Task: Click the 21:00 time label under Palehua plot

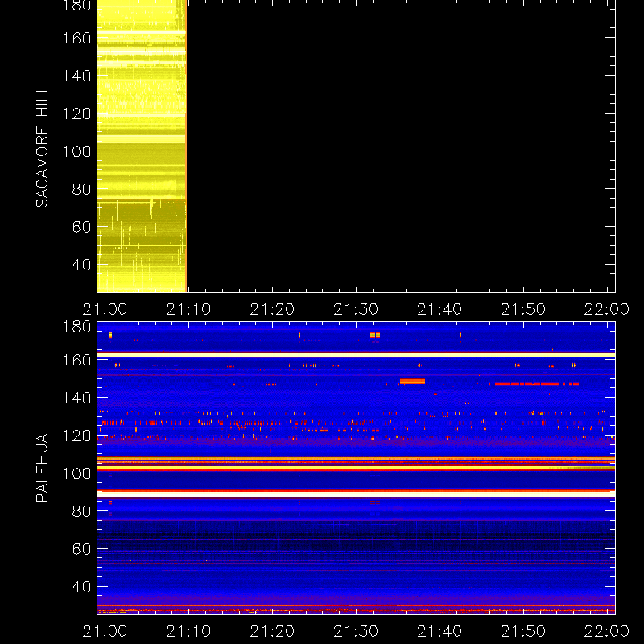Action: point(105,631)
